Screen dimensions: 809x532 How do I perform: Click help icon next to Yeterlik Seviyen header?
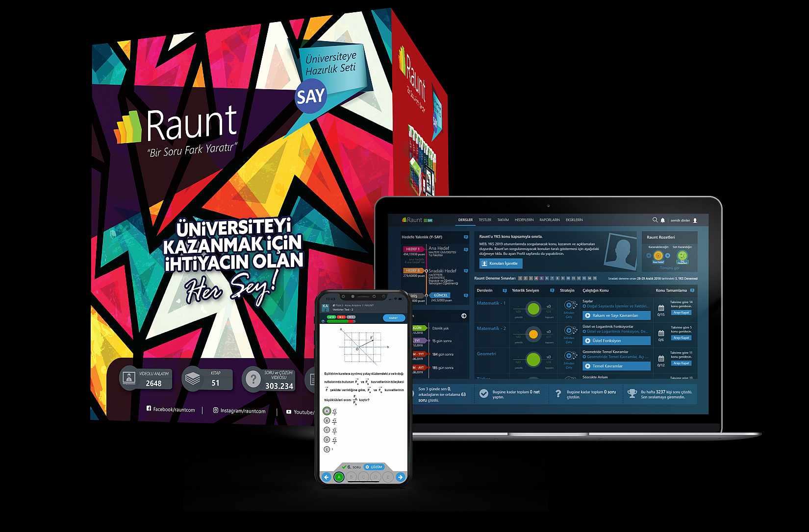[x=552, y=290]
